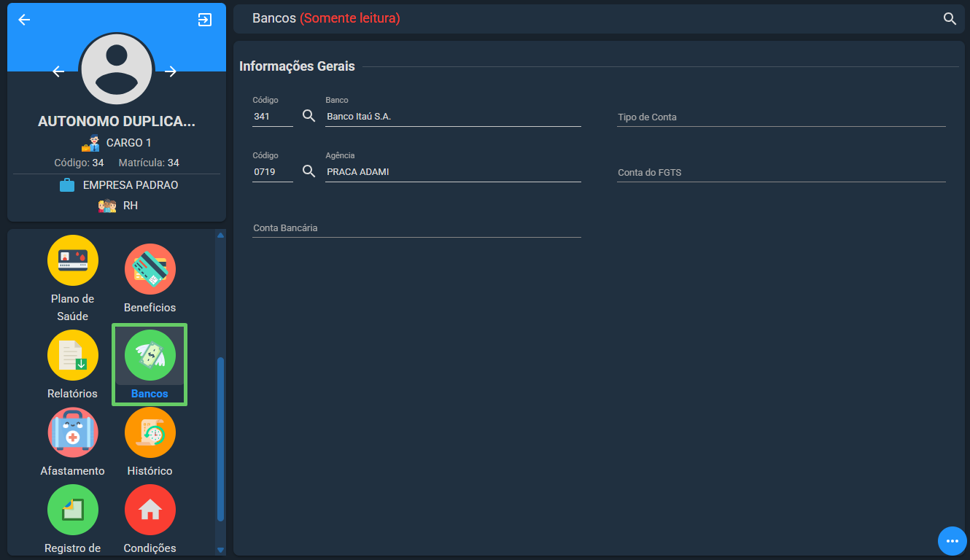Viewport: 970px width, 560px height.
Task: Go to previous employee arrow
Action: click(59, 71)
